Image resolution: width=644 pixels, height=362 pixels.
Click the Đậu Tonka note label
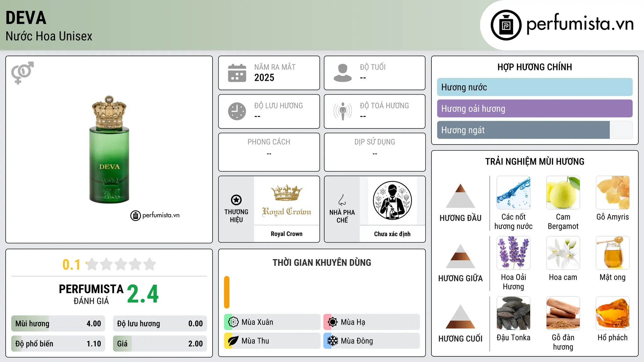(514, 338)
